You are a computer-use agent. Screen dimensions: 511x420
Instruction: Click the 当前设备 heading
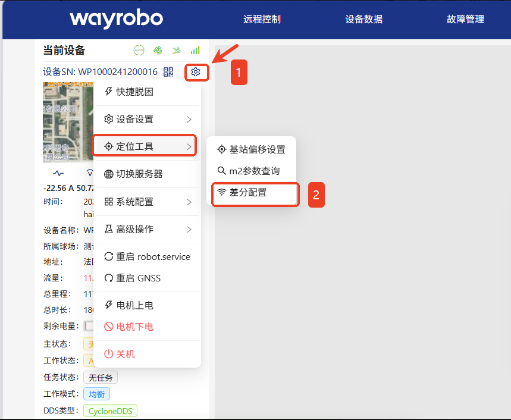[64, 51]
